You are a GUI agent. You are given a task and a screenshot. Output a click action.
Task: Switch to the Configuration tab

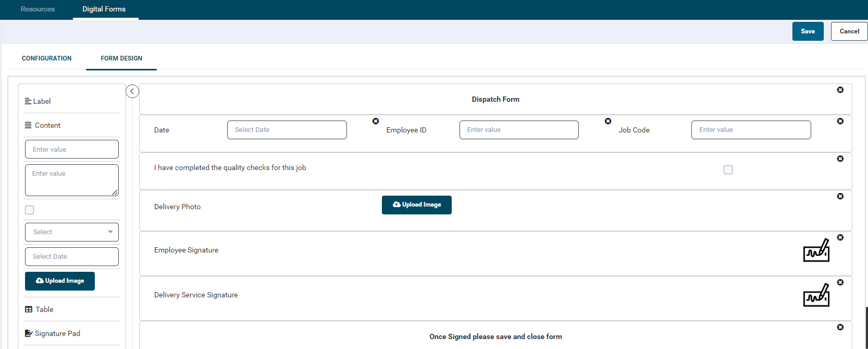47,58
